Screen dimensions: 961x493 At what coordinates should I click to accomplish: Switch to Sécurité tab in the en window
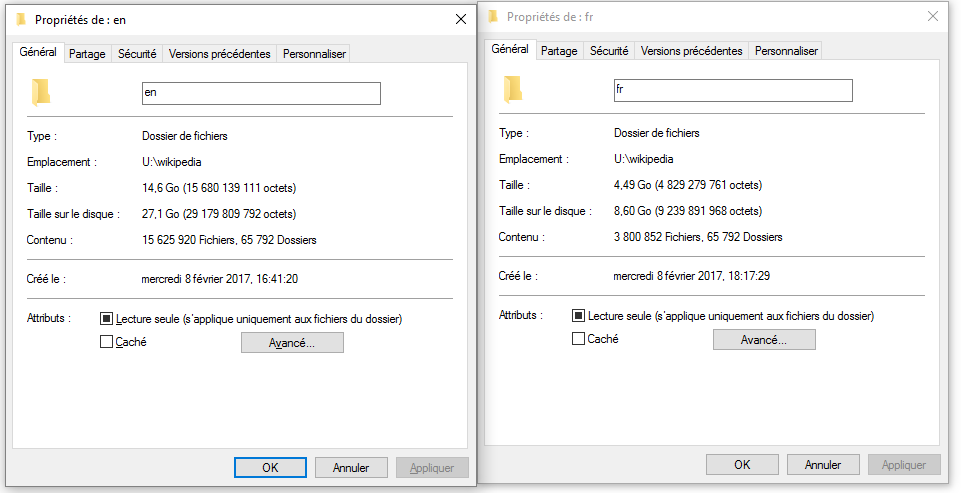pyautogui.click(x=137, y=54)
